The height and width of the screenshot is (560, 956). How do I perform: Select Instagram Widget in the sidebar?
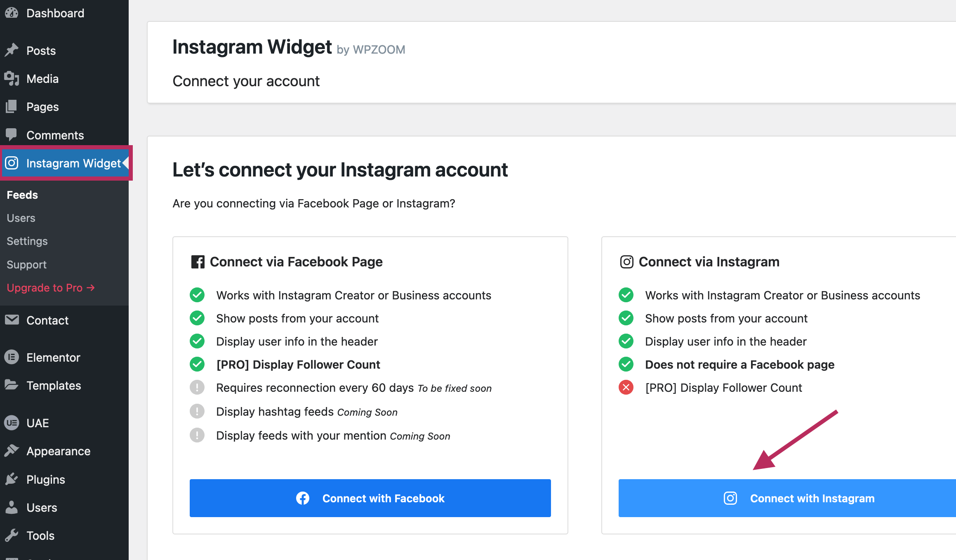(73, 163)
